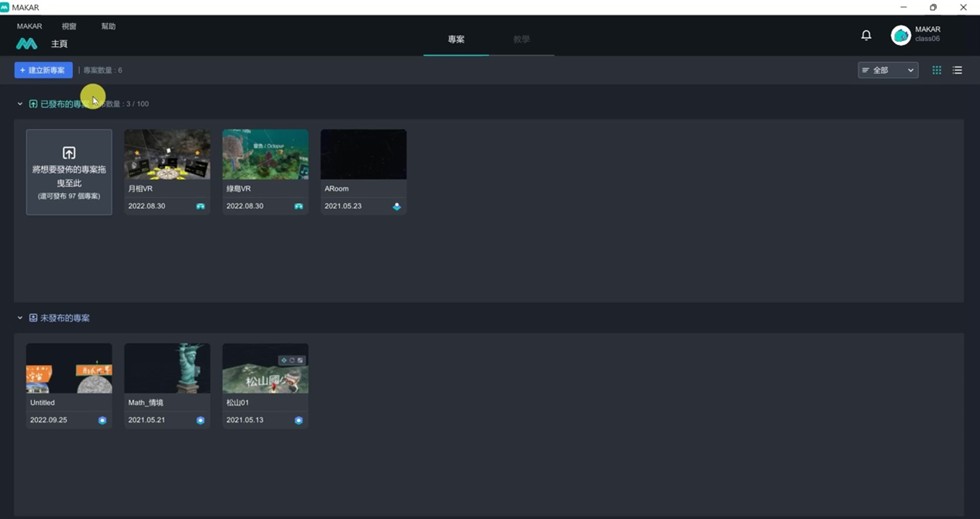
Task: Click the VR headset icon on 月相VR
Action: tap(201, 206)
